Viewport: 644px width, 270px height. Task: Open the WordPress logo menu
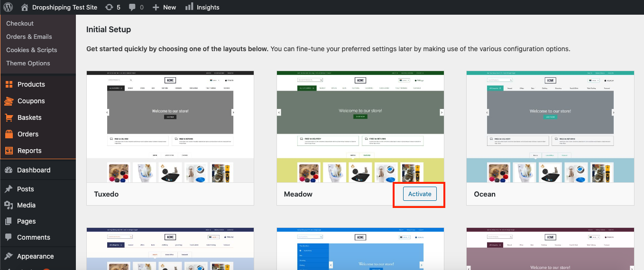point(8,7)
